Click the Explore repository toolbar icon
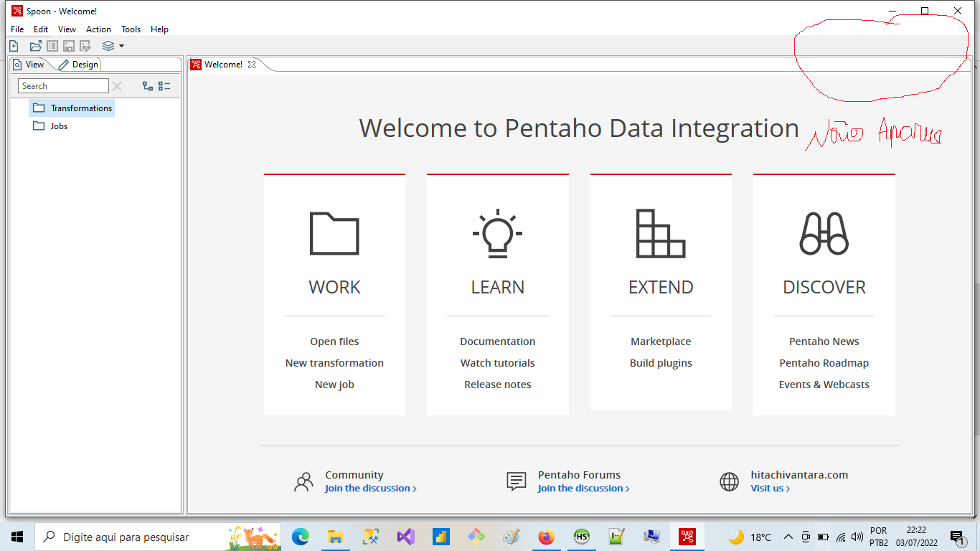 tap(52, 46)
